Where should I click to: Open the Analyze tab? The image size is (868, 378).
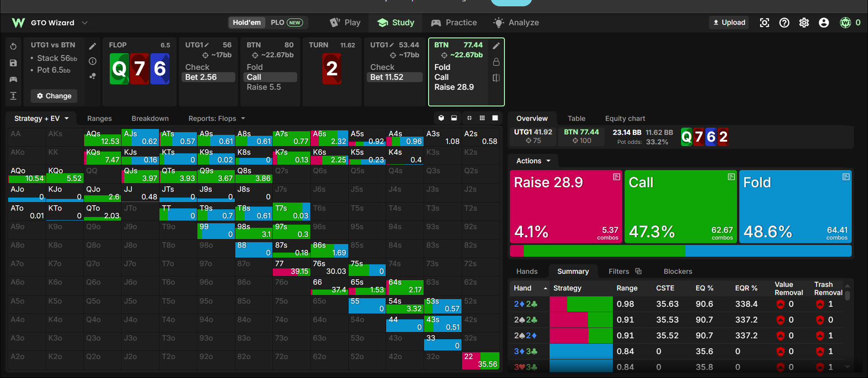(x=516, y=23)
